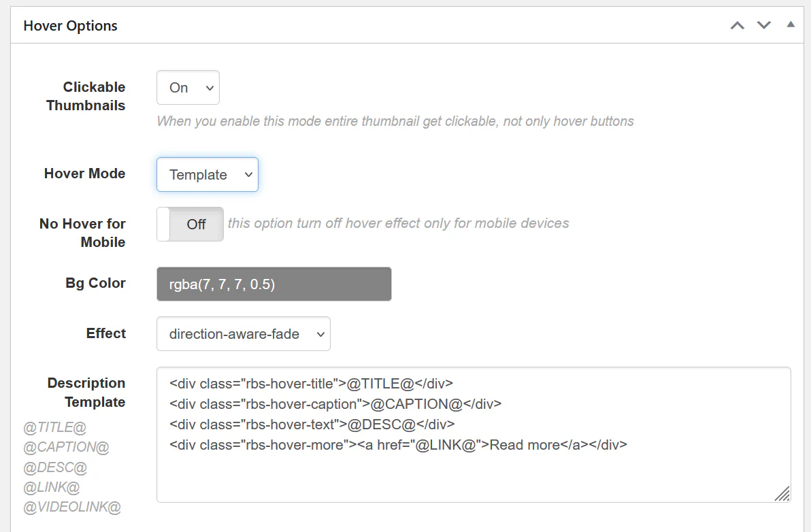Click the Hover Mode label

click(x=85, y=173)
